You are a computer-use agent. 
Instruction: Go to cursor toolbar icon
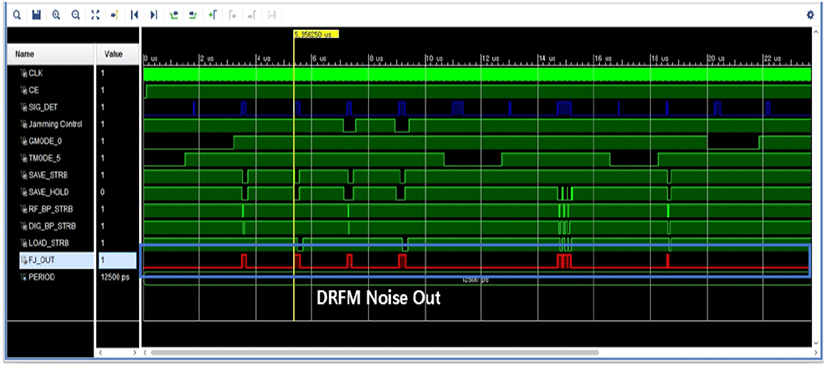click(114, 15)
